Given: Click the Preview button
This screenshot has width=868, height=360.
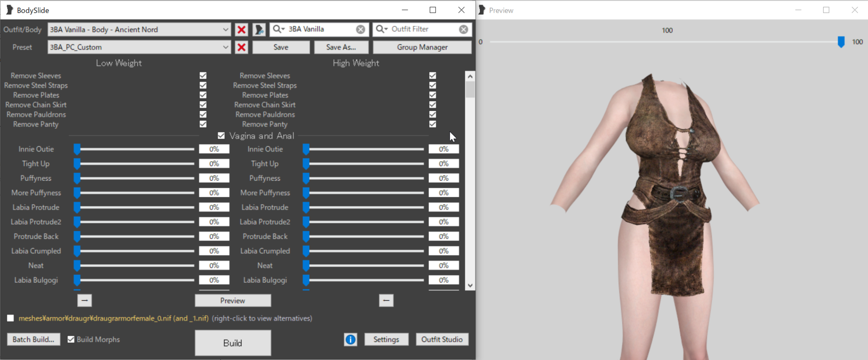Looking at the screenshot, I should [233, 301].
